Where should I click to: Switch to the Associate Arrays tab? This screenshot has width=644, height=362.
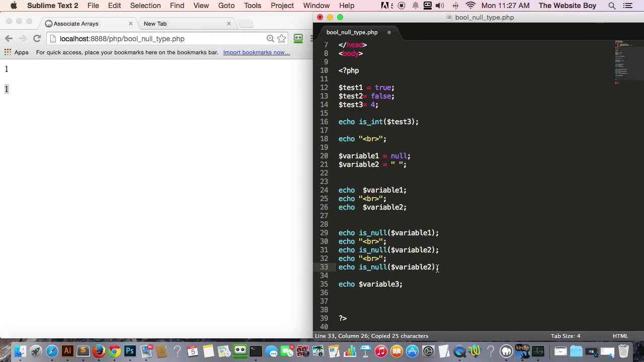pos(89,24)
